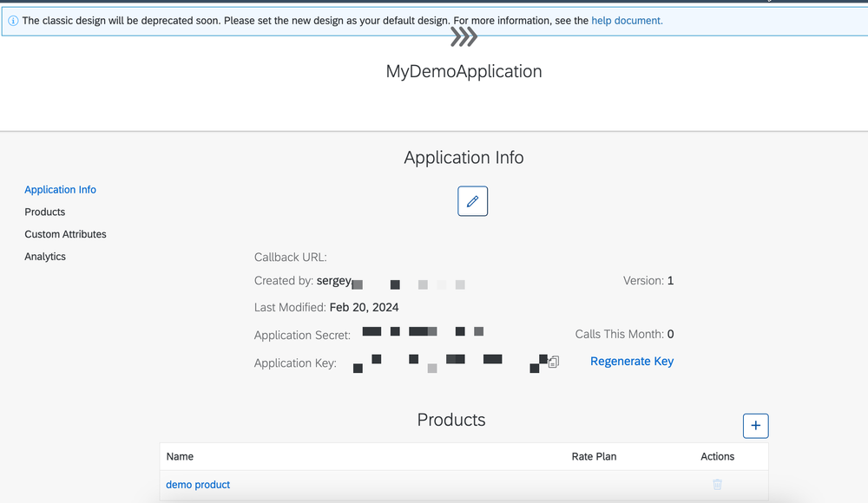Click the double-chevron collapse icon below the banner
The width and height of the screenshot is (868, 503).
click(464, 36)
